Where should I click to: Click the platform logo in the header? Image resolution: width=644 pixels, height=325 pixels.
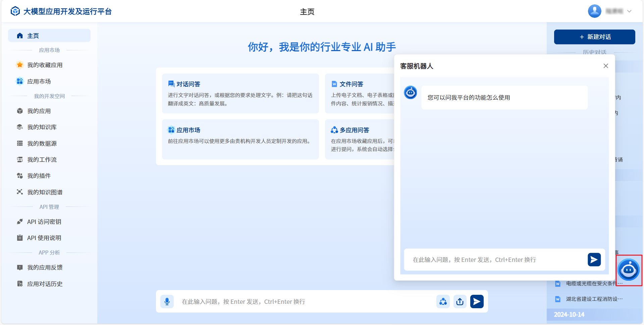pos(15,11)
